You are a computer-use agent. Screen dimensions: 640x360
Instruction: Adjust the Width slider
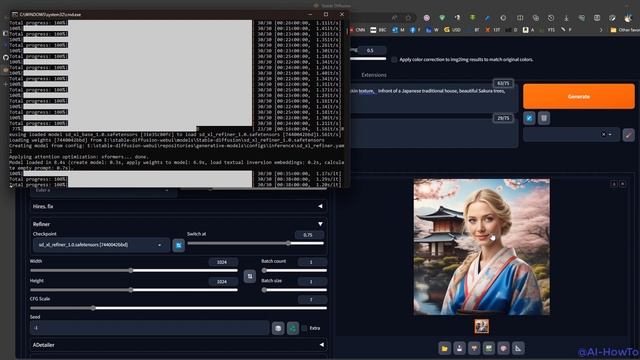tap(134, 270)
